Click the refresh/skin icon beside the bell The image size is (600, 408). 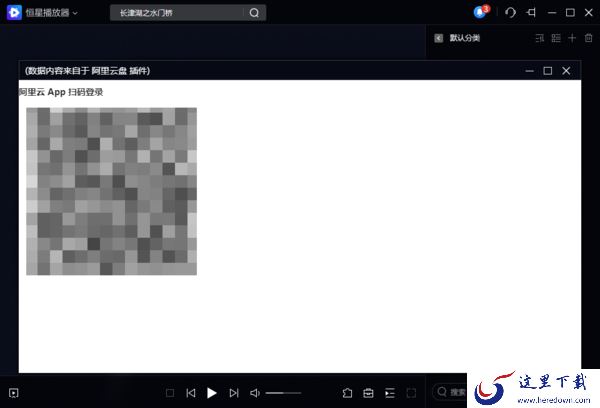510,13
